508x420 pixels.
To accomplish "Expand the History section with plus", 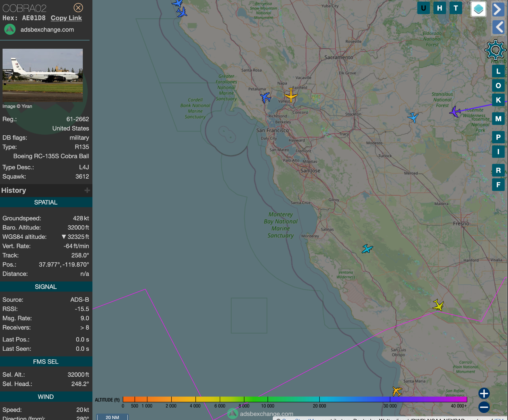I will pos(87,190).
